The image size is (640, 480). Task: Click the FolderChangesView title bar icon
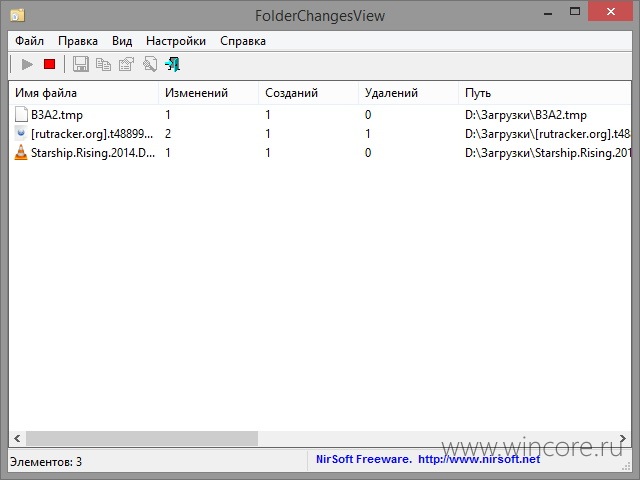tap(17, 16)
